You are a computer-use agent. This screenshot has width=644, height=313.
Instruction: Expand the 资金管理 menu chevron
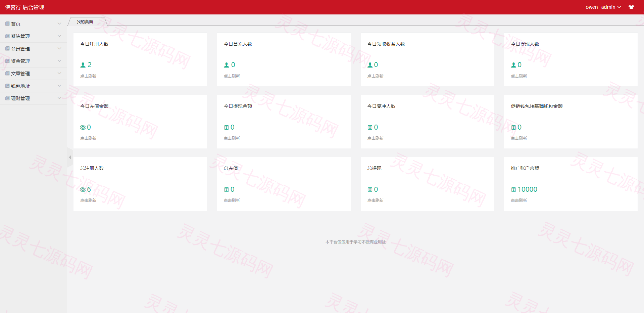pos(59,61)
